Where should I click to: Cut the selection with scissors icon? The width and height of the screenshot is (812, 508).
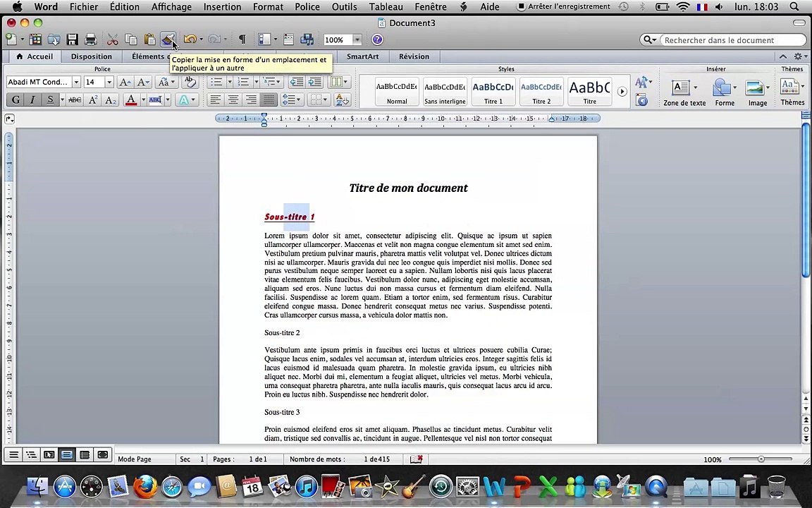[x=112, y=40]
